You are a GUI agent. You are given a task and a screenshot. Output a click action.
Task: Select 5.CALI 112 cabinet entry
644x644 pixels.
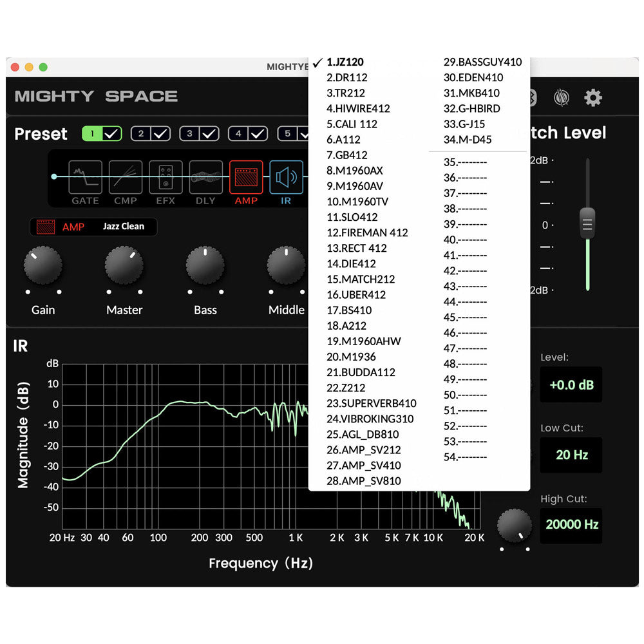pos(352,124)
